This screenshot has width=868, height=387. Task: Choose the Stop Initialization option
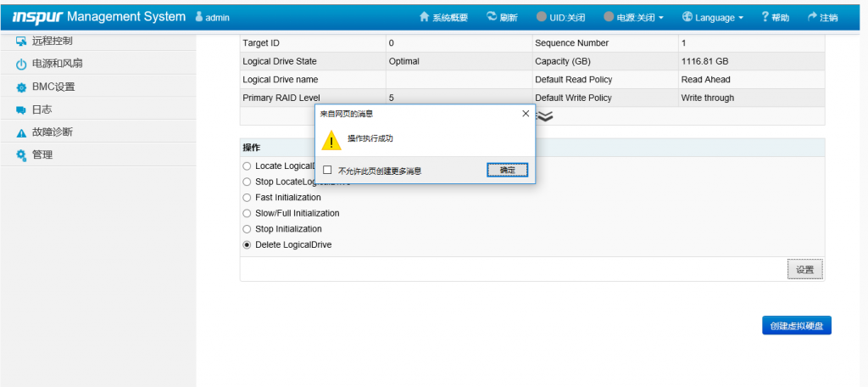(x=247, y=229)
